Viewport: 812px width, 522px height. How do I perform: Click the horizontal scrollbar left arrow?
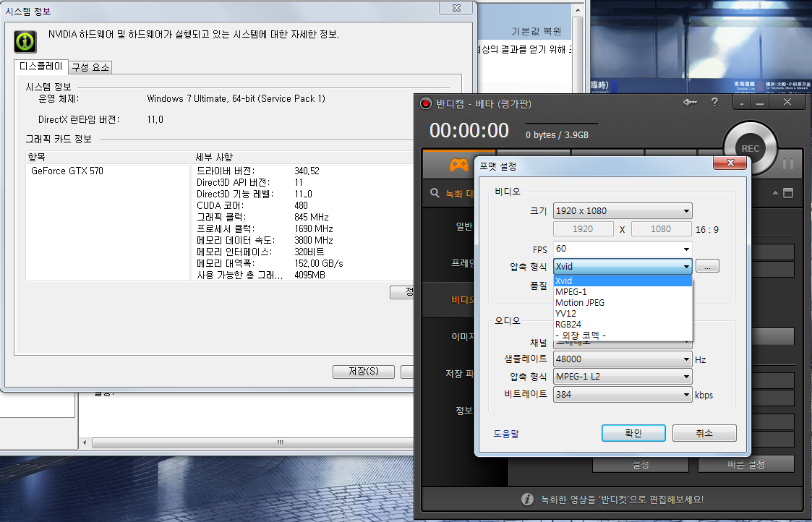tap(85, 442)
